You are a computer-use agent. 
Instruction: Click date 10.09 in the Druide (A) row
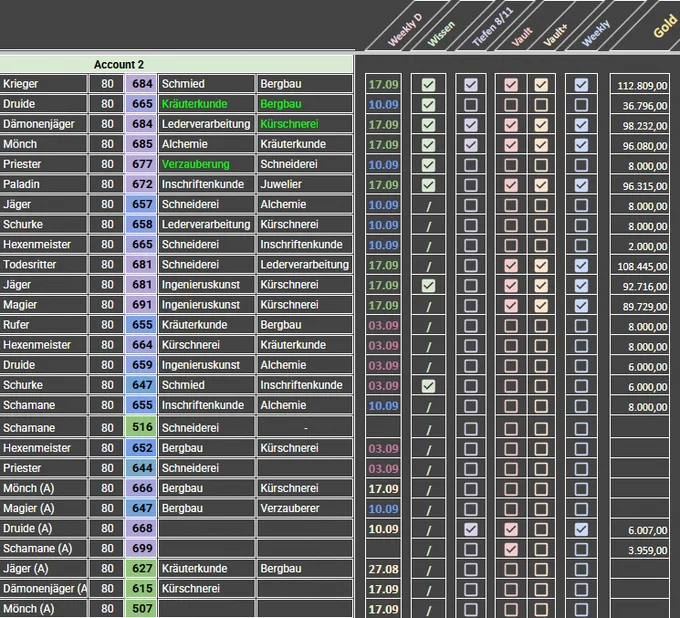click(x=383, y=529)
